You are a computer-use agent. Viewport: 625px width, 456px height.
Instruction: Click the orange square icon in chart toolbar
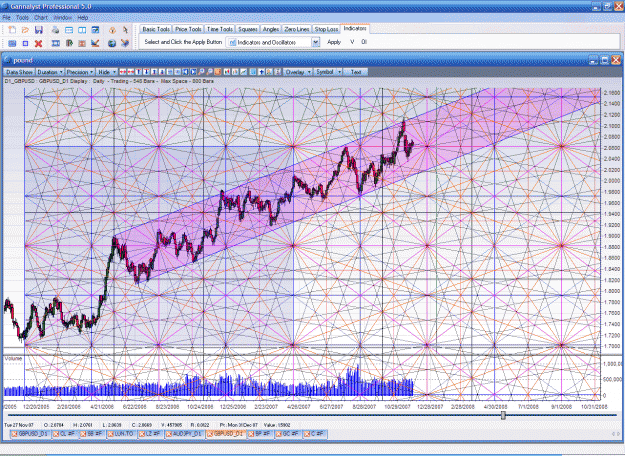pos(218,72)
